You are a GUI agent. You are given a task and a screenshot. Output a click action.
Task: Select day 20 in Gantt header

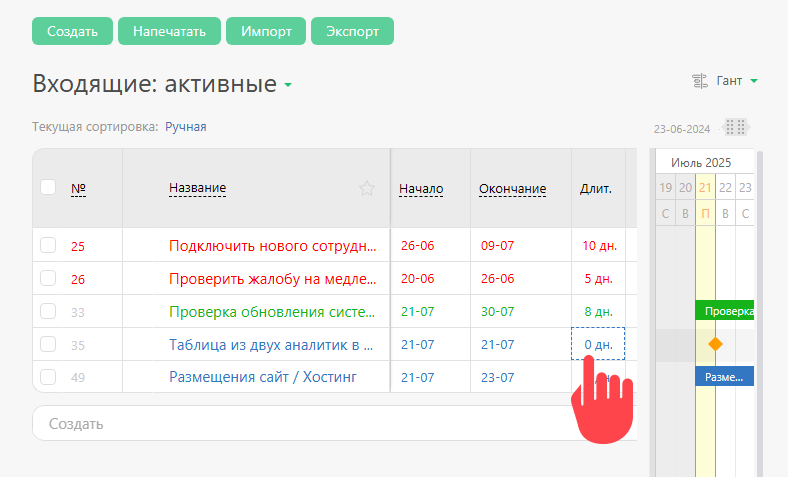click(685, 187)
